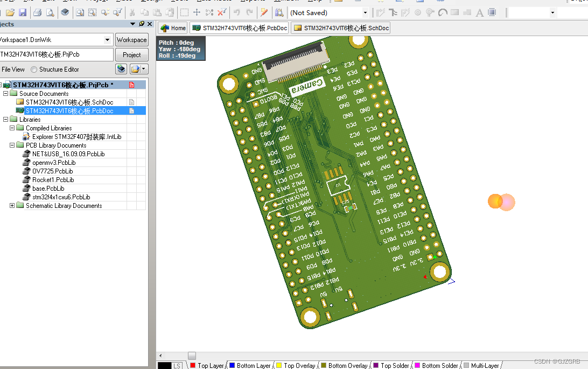Click the Project button
Image resolution: width=588 pixels, height=369 pixels.
point(132,54)
